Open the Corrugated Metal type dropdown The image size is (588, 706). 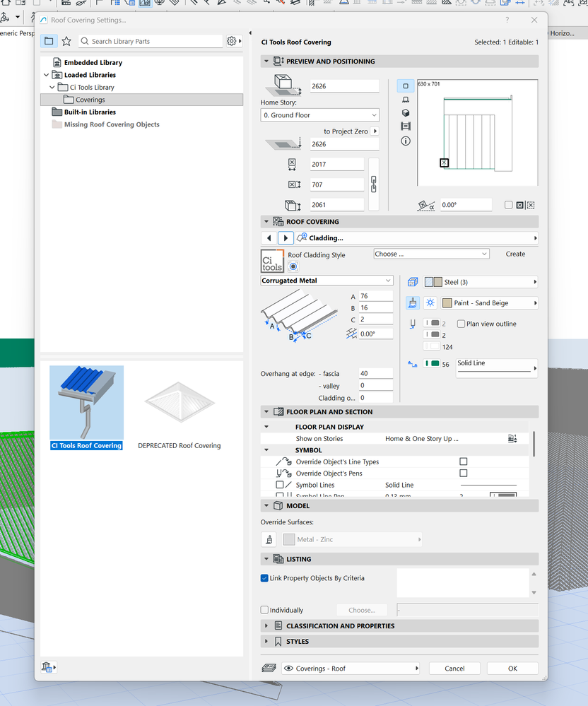point(327,281)
